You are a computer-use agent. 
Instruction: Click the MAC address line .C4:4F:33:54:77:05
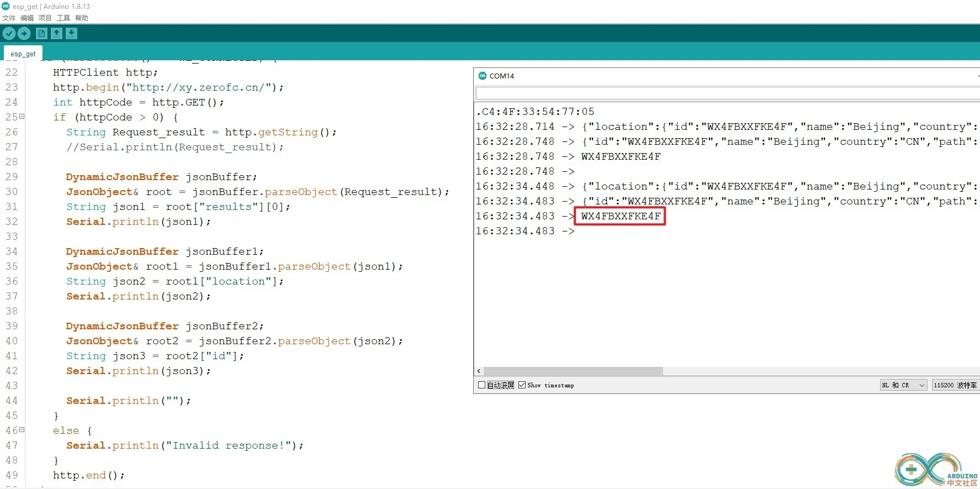pyautogui.click(x=535, y=112)
